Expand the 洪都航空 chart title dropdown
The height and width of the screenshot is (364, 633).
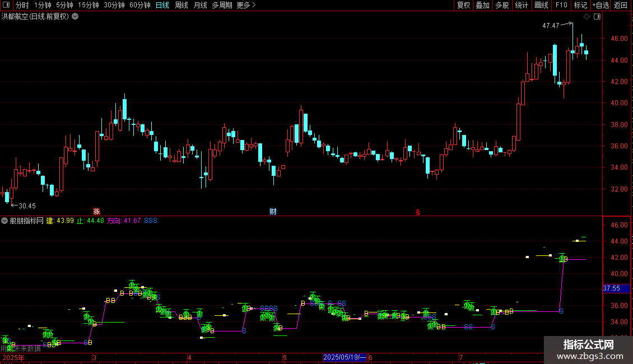point(75,17)
